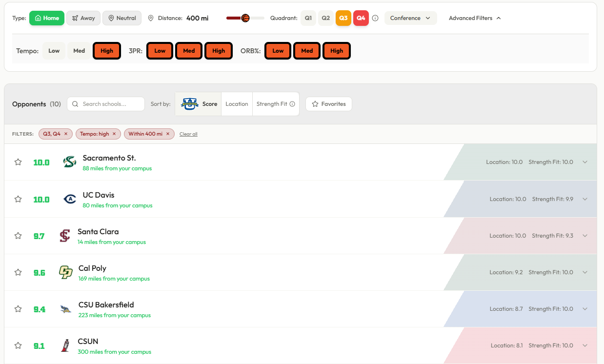Open the Conference dropdown
Image resolution: width=604 pixels, height=364 pixels.
pos(410,18)
